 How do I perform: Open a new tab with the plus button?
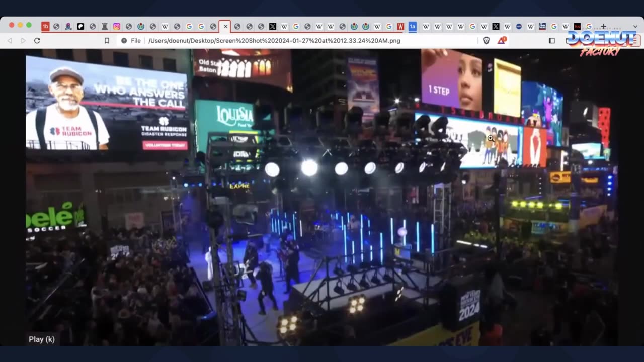[x=603, y=26]
